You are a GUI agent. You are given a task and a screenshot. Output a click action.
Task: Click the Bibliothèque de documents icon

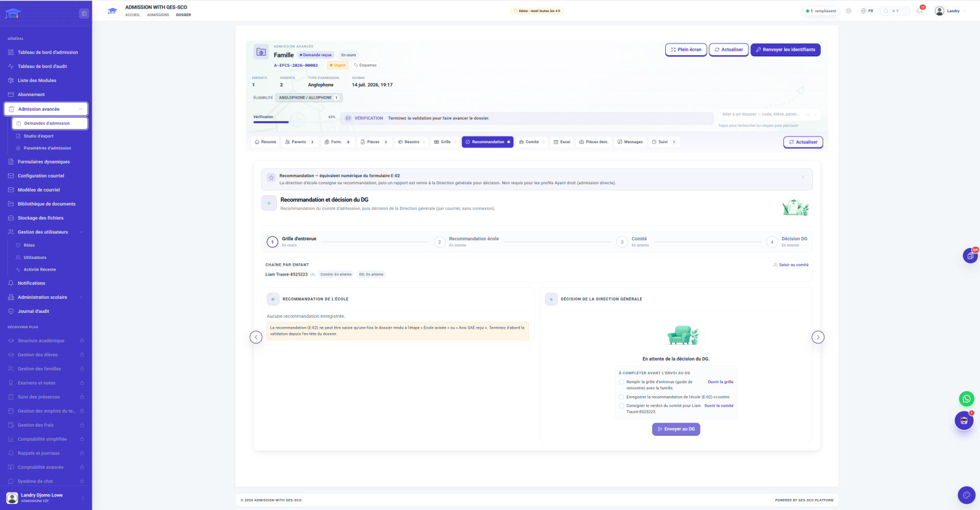click(11, 204)
